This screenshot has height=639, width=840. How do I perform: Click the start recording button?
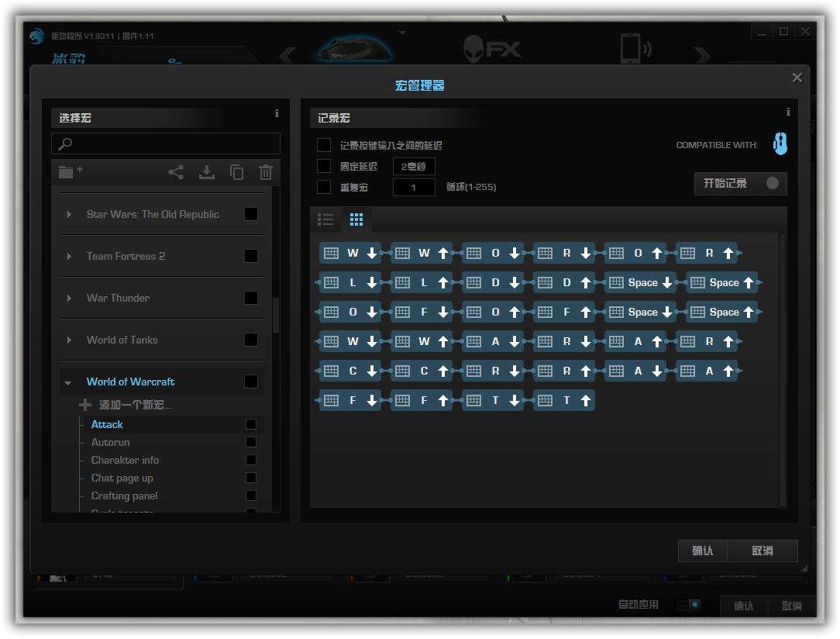coord(740,183)
